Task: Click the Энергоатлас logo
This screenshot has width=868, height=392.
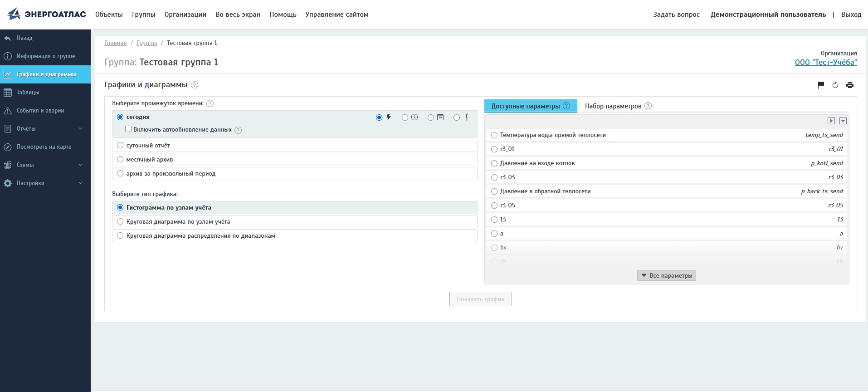Action: (x=47, y=14)
